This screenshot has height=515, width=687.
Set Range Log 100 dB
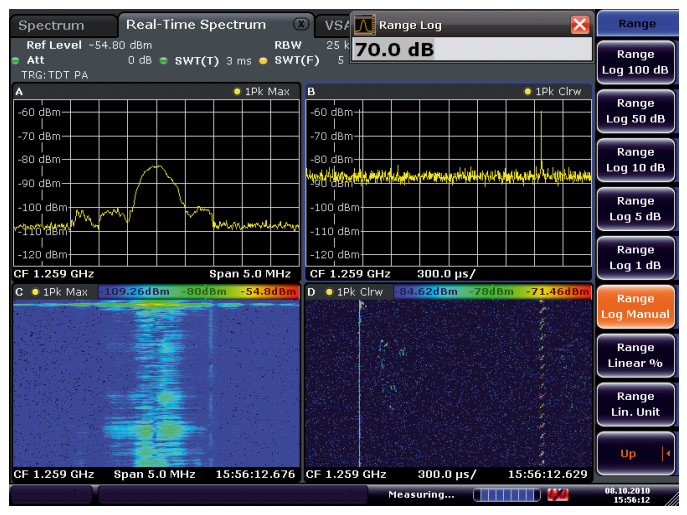(x=635, y=62)
